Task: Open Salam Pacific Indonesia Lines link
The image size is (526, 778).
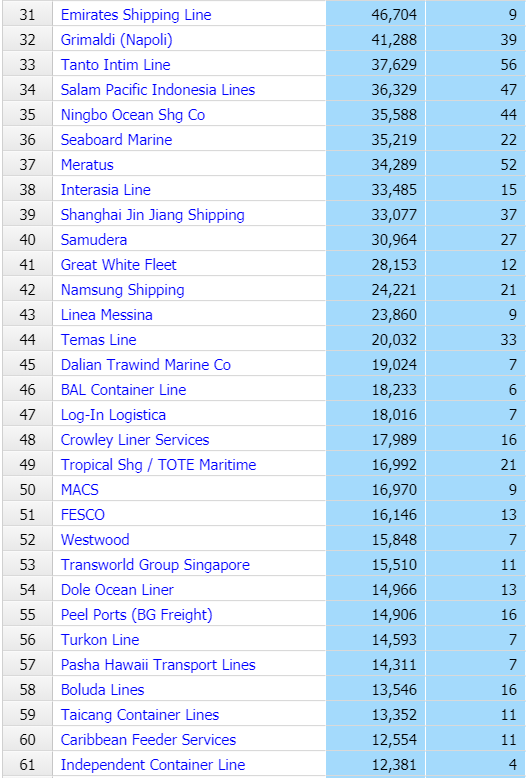Action: coord(158,90)
